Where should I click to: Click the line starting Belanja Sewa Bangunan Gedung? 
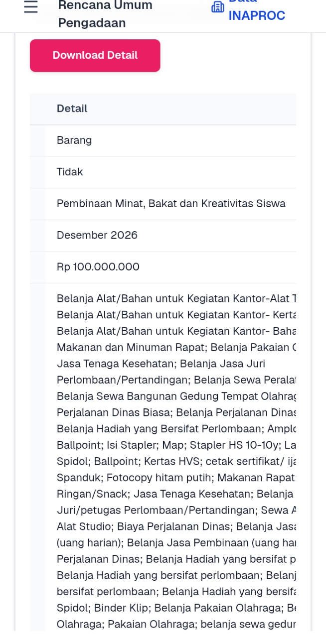[x=176, y=396]
